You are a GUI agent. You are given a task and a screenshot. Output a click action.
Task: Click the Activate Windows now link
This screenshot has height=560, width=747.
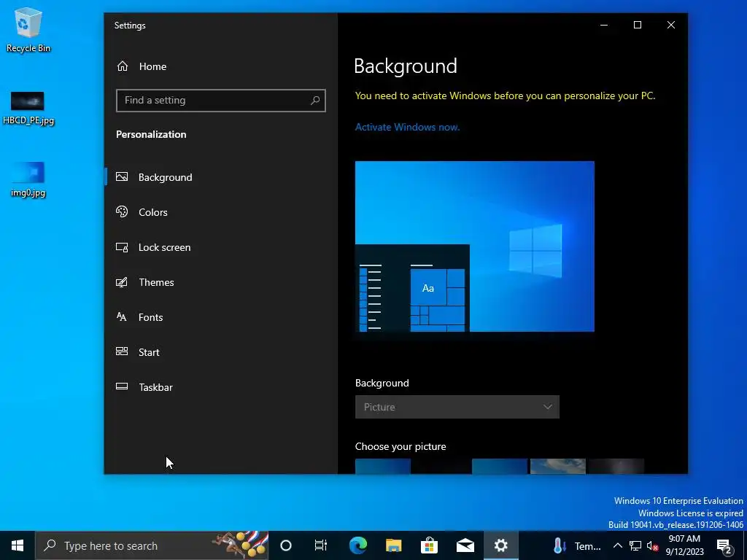tap(407, 127)
